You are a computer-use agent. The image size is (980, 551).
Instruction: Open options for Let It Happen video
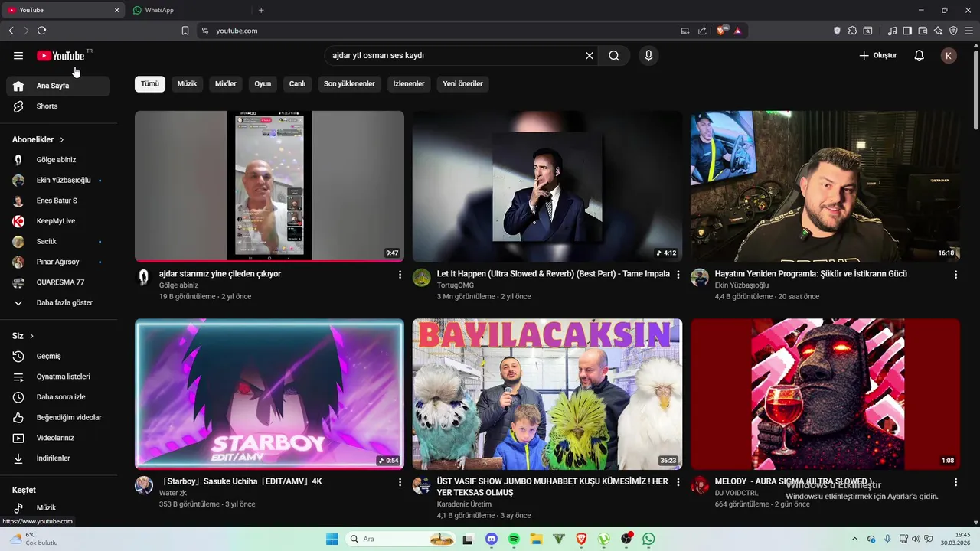pyautogui.click(x=678, y=274)
